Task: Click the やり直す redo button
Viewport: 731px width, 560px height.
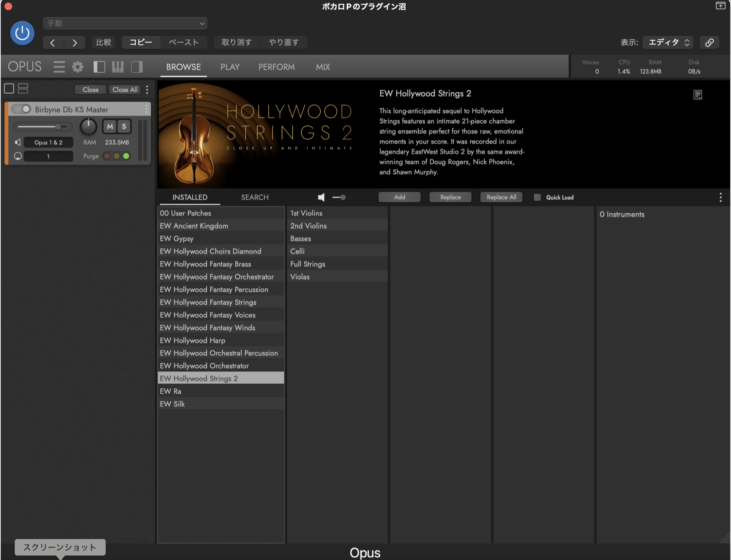Action: (x=284, y=42)
